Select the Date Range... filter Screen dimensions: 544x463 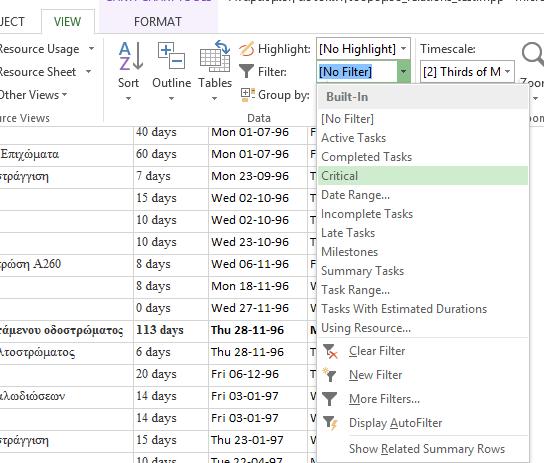[423, 195]
